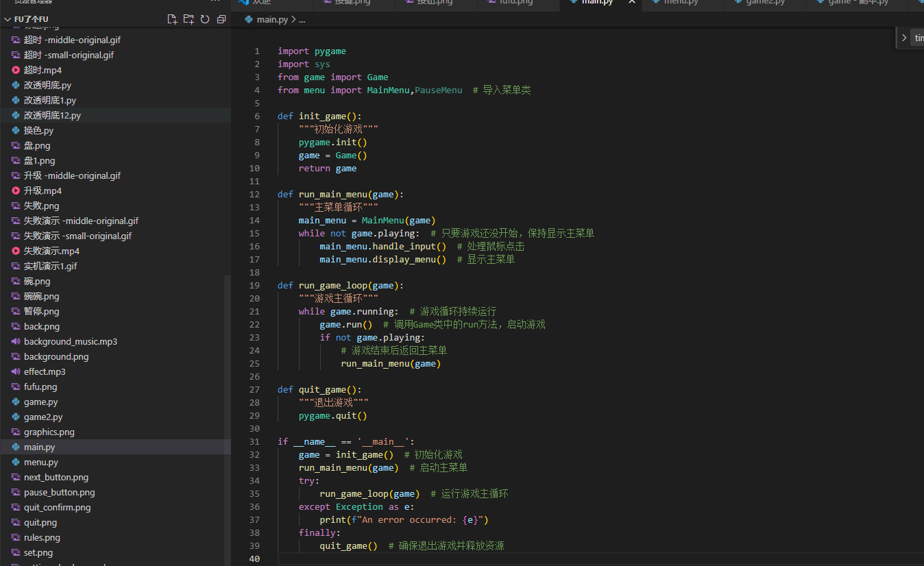Select main.py in the Explorer list

coord(115,447)
